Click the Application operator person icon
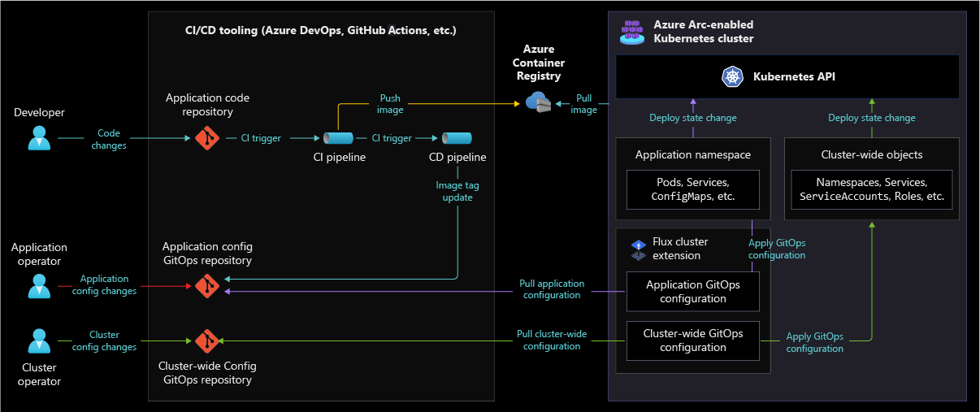980x412 pixels. [x=39, y=285]
